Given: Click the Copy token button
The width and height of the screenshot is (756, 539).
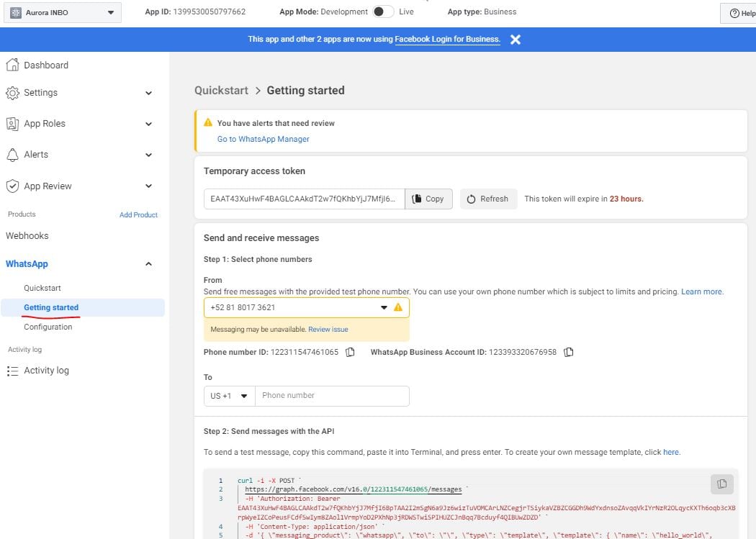Looking at the screenshot, I should 428,199.
